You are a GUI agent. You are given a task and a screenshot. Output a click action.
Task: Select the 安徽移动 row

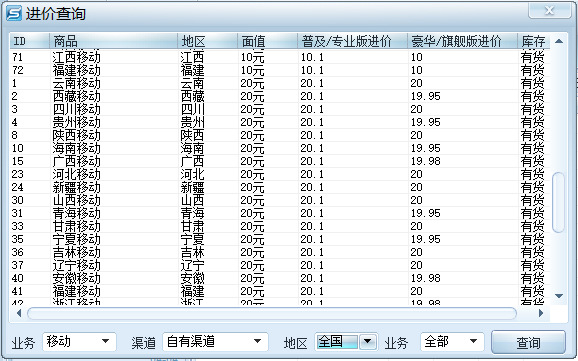point(280,278)
